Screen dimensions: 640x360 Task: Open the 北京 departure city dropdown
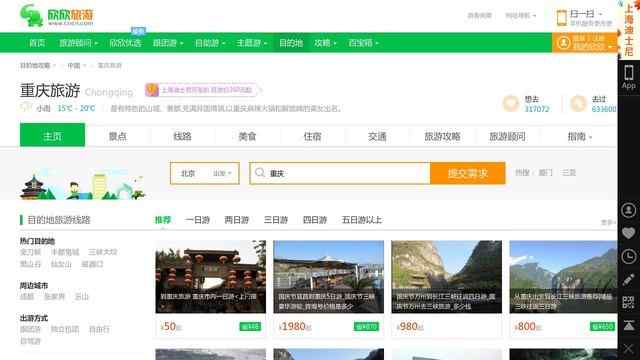[205, 173]
